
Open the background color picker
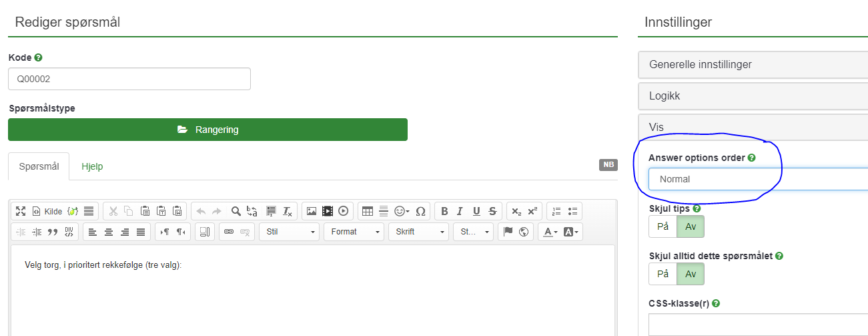coord(572,232)
